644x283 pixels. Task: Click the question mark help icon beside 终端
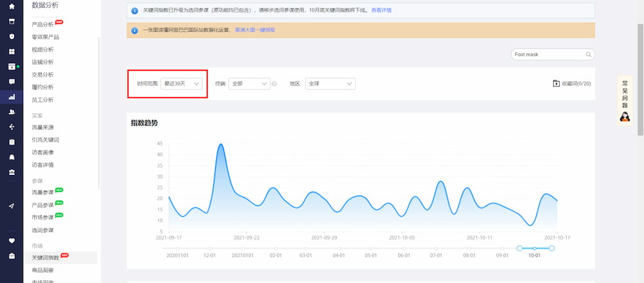click(274, 84)
